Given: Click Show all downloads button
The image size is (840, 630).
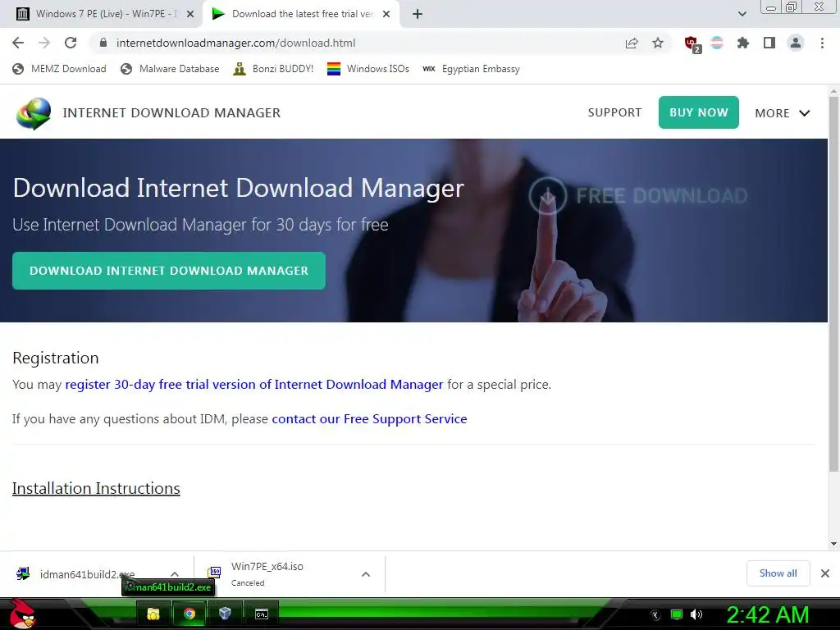Looking at the screenshot, I should tap(778, 573).
